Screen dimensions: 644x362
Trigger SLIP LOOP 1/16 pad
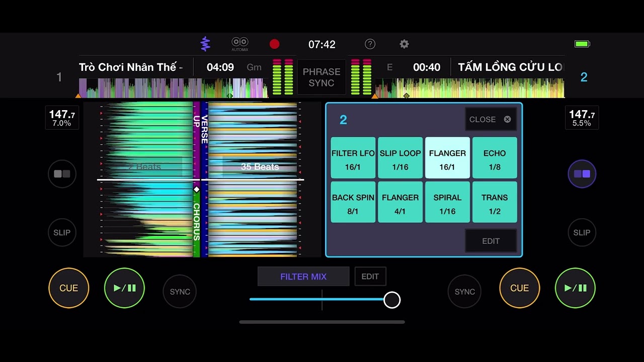400,158
